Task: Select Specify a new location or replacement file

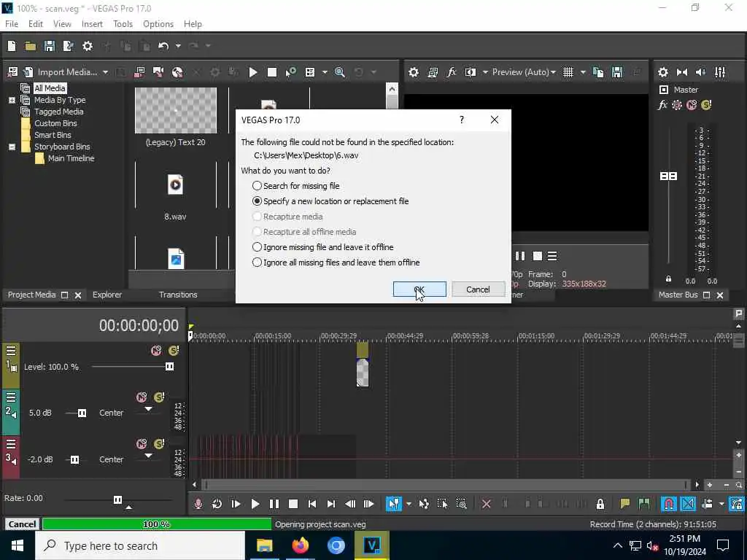Action: [x=330, y=201]
